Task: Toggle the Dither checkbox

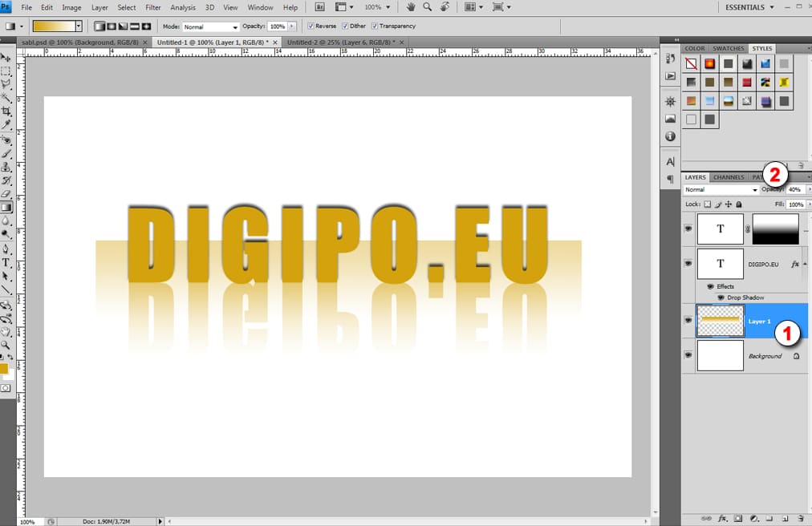Action: pyautogui.click(x=345, y=26)
